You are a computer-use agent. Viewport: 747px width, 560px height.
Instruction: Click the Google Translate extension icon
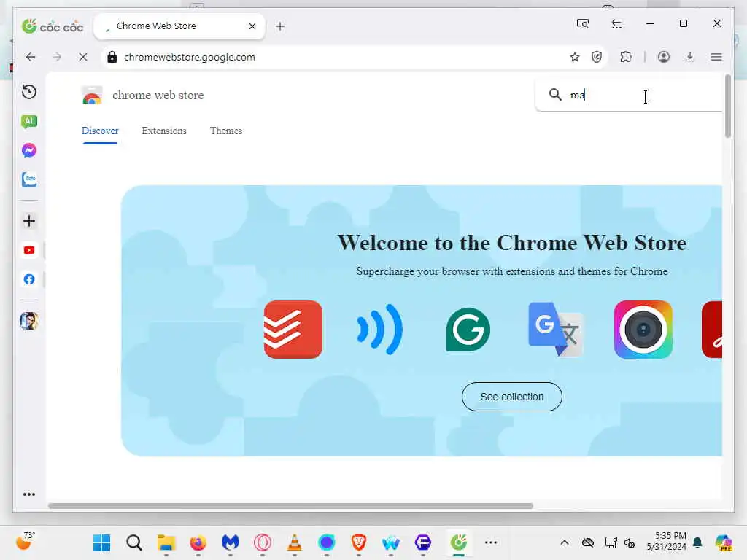pos(555,330)
